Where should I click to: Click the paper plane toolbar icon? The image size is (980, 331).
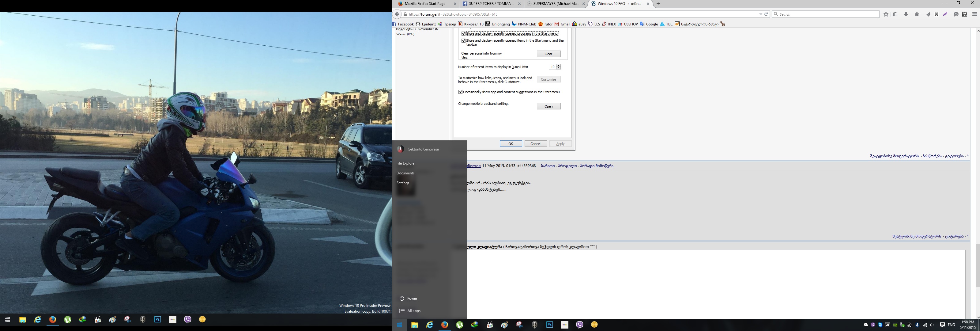(928, 14)
